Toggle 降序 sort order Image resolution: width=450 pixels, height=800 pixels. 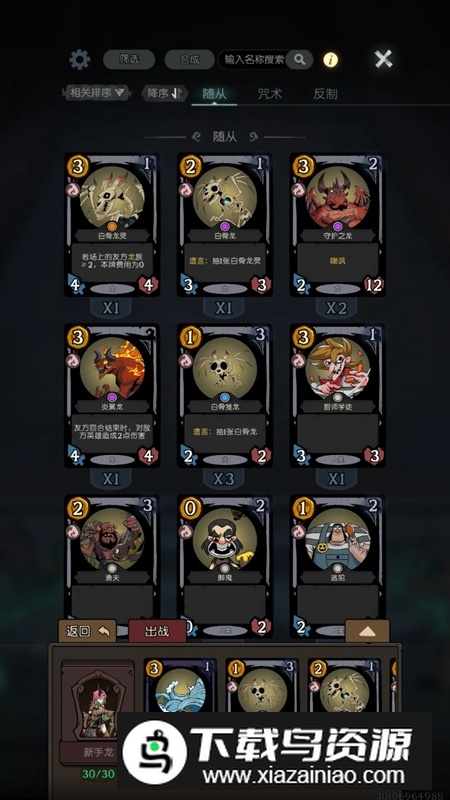(x=164, y=93)
